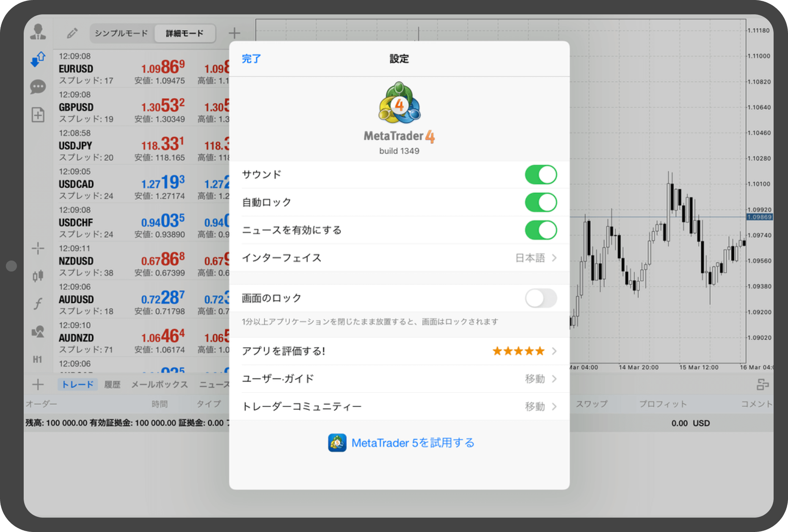
Task: Tap the 15 Mar 12:00 time axis label
Action: coord(699,367)
